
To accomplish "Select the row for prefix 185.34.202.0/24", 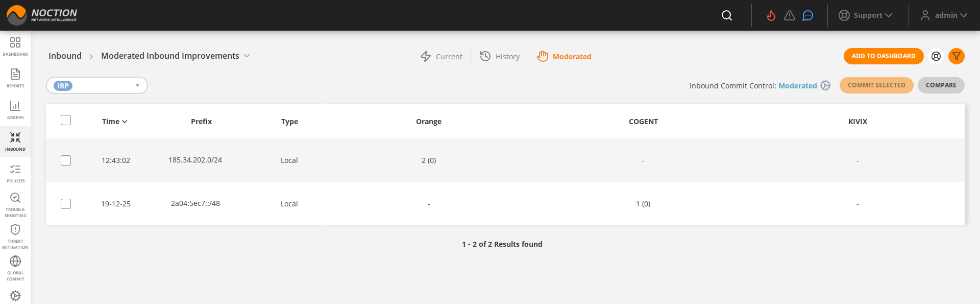I will click(x=66, y=160).
